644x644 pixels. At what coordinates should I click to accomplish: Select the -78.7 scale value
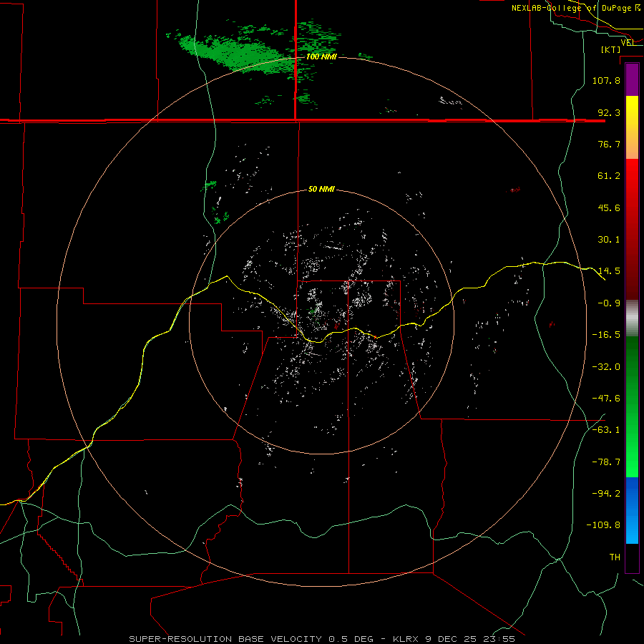tap(606, 462)
